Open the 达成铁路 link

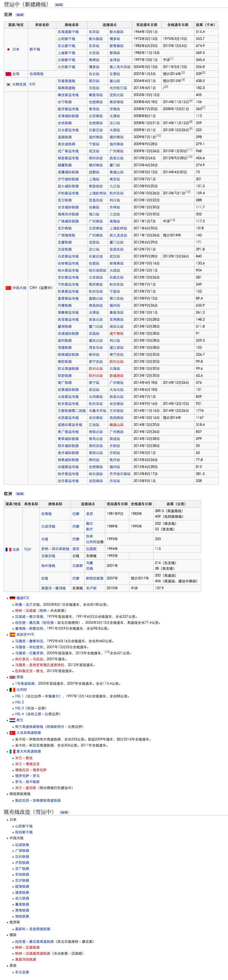coord(22,845)
